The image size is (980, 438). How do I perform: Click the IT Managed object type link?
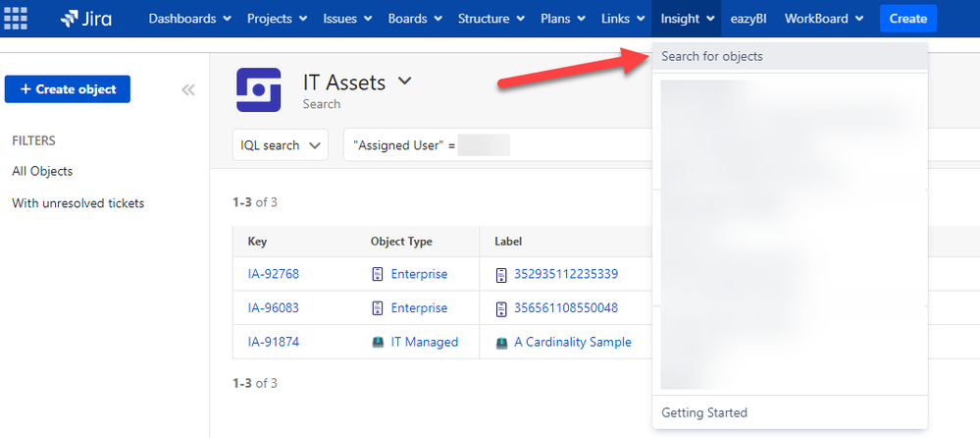[x=425, y=342]
